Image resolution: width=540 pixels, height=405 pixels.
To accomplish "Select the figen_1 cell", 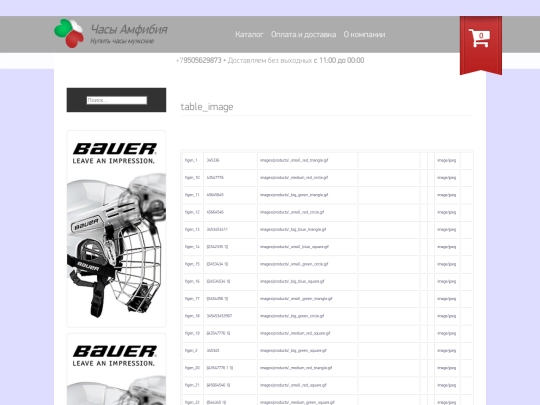I will tap(192, 160).
